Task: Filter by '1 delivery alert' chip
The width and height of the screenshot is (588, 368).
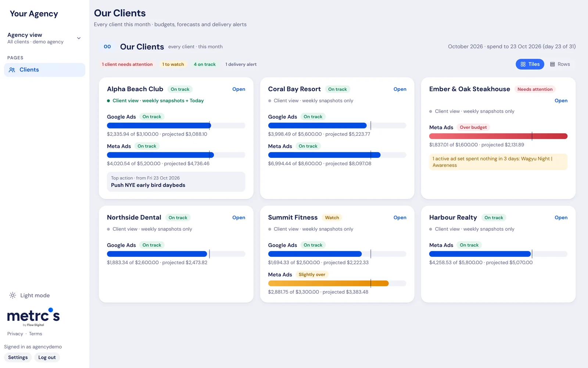Action: coord(241,64)
